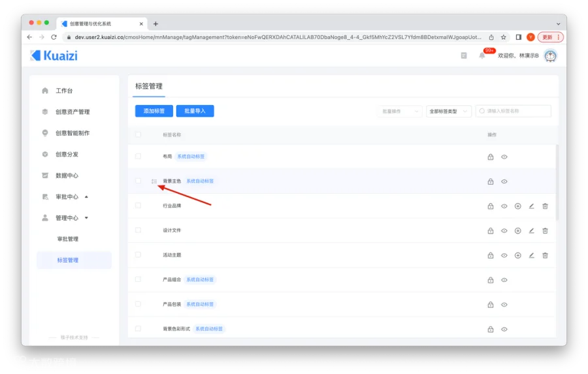This screenshot has height=374, width=588.
Task: Click the user avatar in the header
Action: click(x=550, y=56)
